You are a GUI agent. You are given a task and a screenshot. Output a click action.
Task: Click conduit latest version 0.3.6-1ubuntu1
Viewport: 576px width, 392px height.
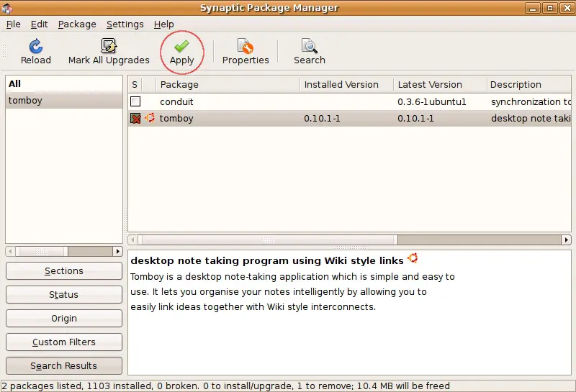click(431, 101)
